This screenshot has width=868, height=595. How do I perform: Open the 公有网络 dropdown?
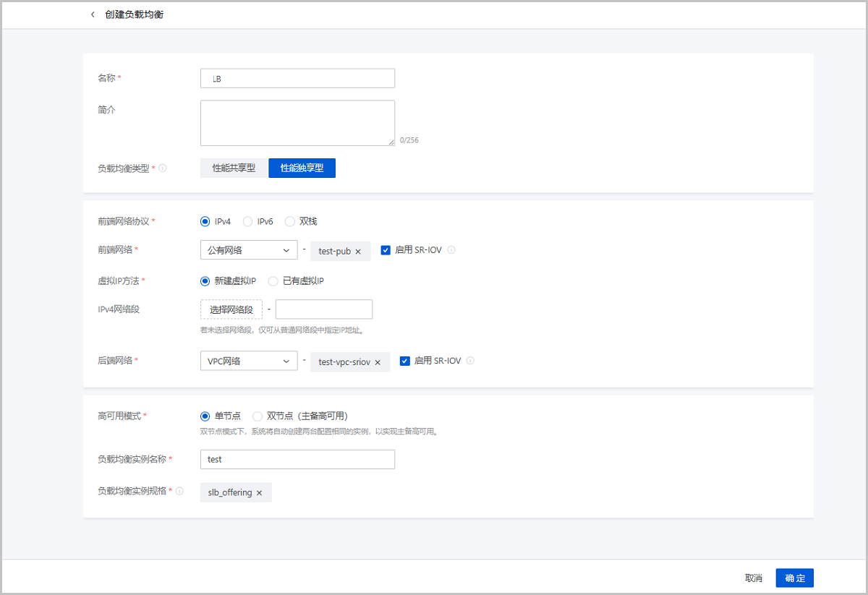248,250
